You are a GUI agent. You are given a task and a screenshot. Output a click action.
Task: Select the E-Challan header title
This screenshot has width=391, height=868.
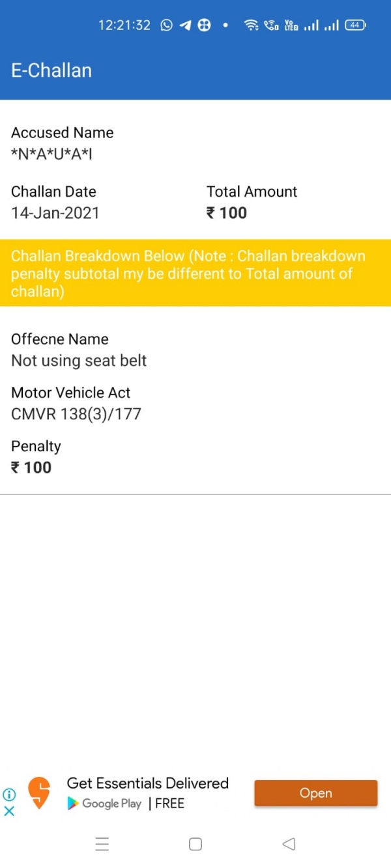point(51,70)
